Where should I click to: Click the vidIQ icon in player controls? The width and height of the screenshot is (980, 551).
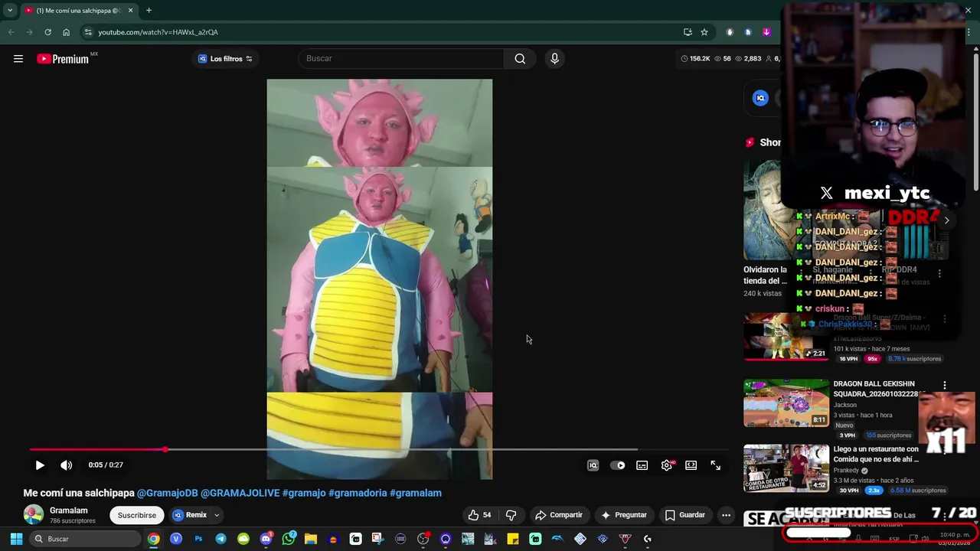(x=593, y=465)
